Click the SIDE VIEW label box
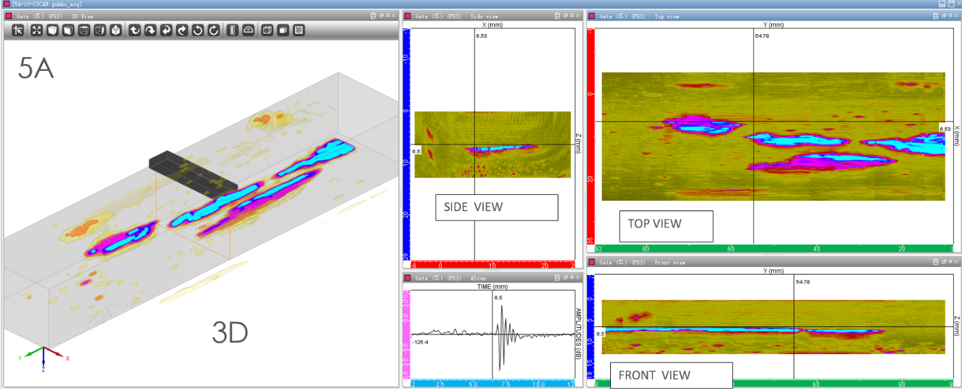Image resolution: width=962 pixels, height=391 pixels. tap(496, 207)
